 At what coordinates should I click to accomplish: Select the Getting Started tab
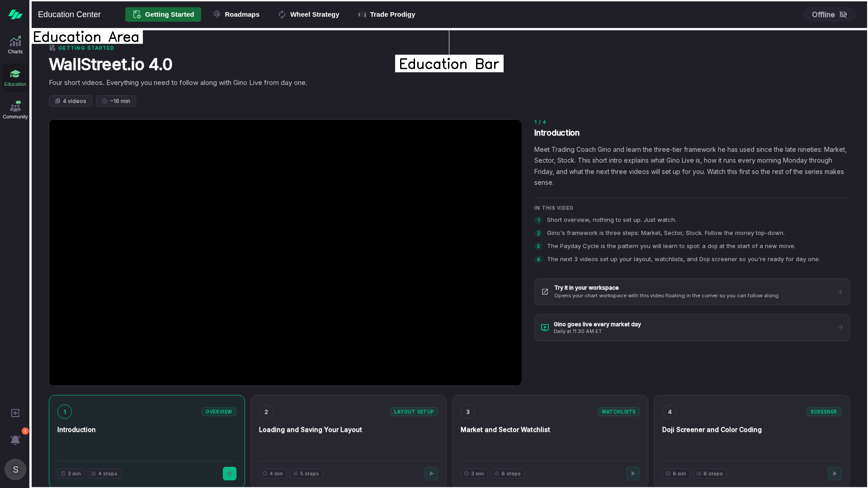click(163, 14)
